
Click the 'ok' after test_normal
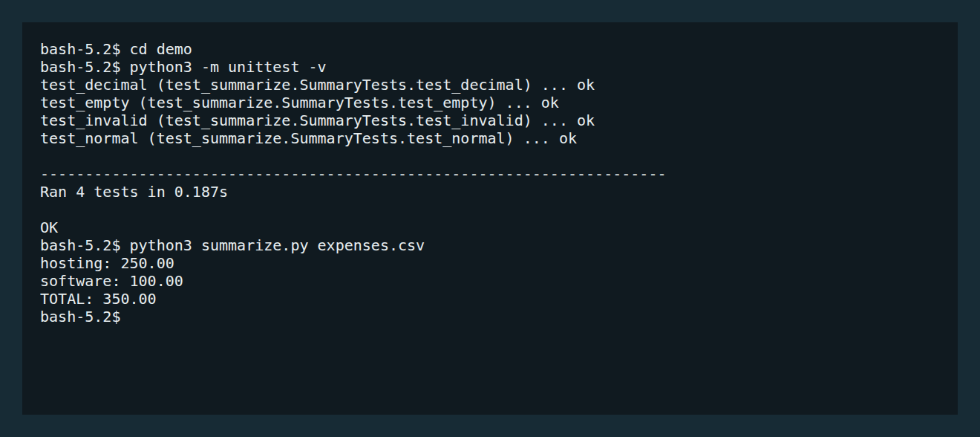pyautogui.click(x=568, y=139)
